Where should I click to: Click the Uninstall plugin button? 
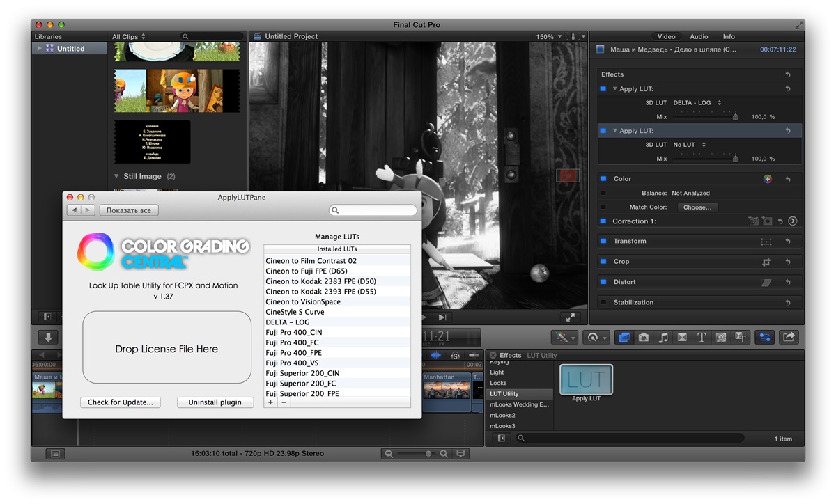click(215, 402)
